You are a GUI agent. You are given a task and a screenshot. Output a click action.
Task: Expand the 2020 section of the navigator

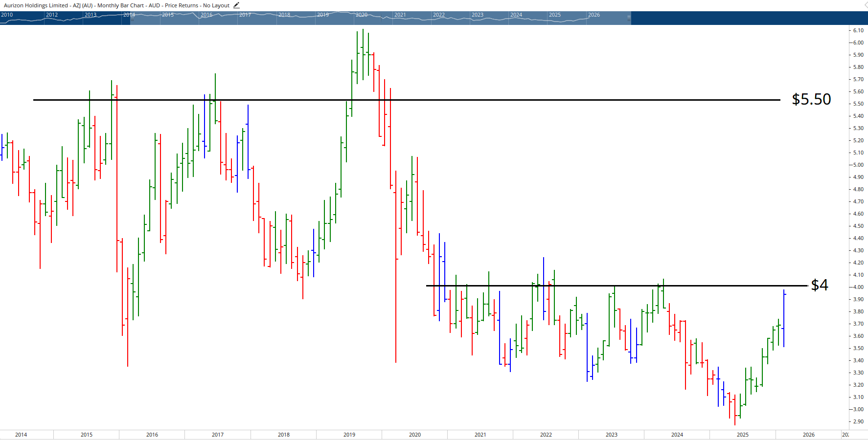[361, 15]
